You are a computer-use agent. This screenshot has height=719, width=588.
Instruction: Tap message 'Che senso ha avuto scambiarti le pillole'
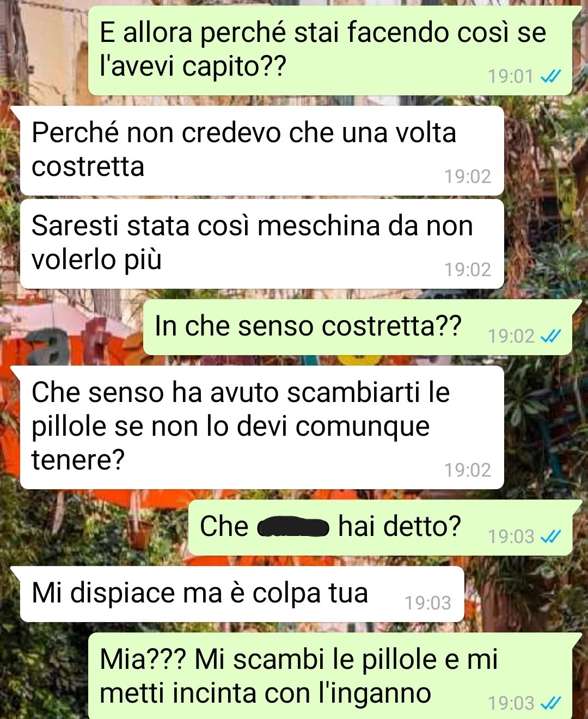(x=262, y=427)
